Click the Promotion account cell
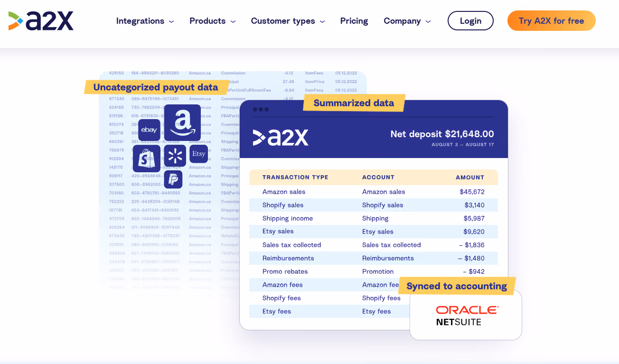This screenshot has width=619, height=364. [378, 271]
